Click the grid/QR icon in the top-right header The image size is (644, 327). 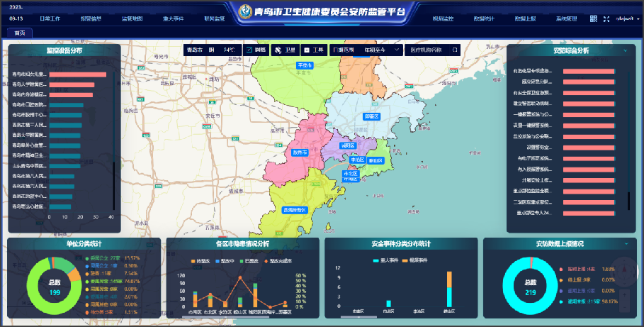pos(594,18)
